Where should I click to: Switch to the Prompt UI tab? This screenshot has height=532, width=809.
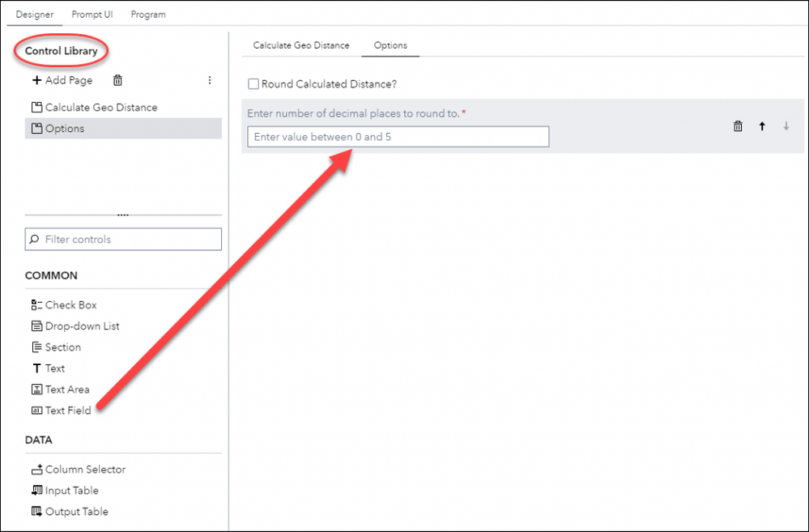click(x=92, y=15)
